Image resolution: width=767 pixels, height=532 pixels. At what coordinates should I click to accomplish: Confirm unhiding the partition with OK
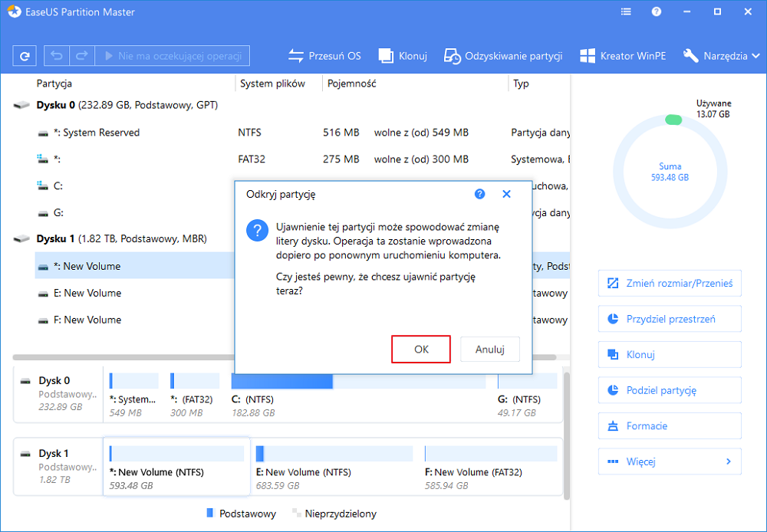420,349
